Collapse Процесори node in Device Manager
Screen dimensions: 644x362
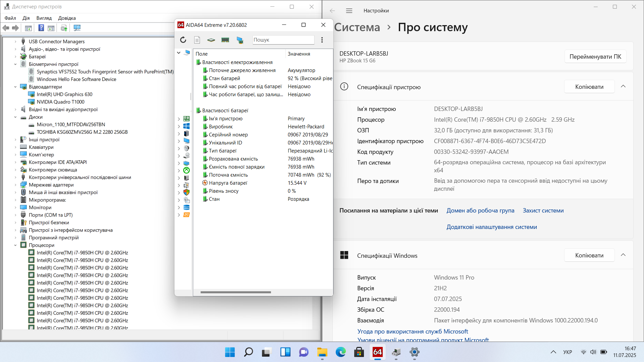(x=15, y=245)
